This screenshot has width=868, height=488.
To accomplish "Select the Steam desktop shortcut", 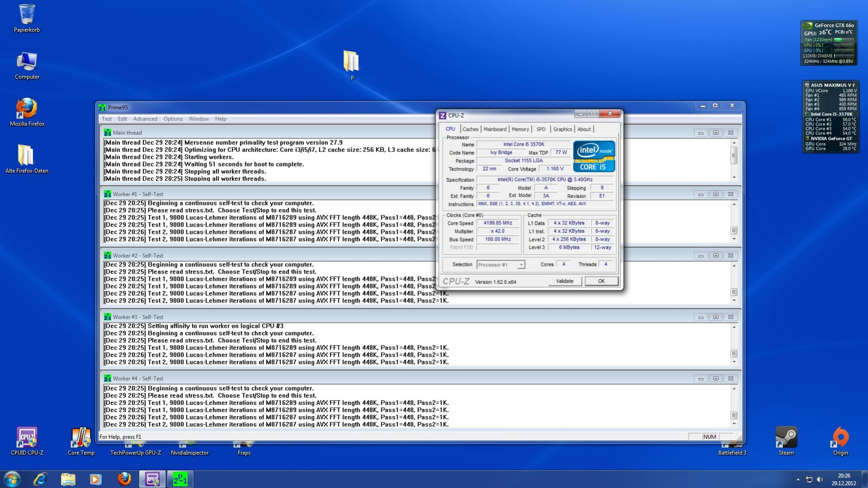I will [786, 441].
